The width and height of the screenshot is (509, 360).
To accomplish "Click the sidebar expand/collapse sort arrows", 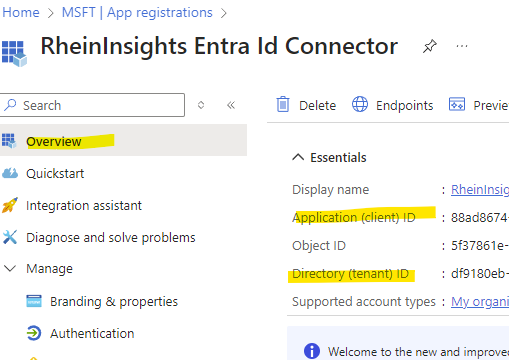I will 201,105.
